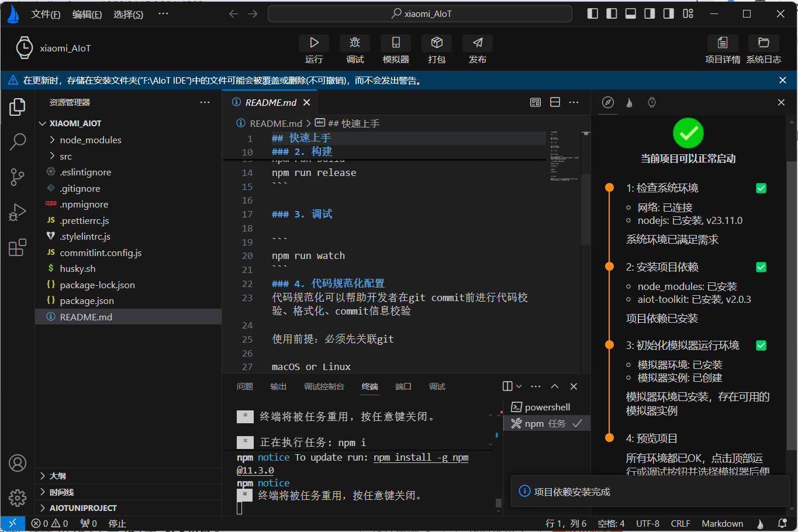Switch to the 端口 panel tab
This screenshot has height=532, width=798.
pyautogui.click(x=403, y=386)
